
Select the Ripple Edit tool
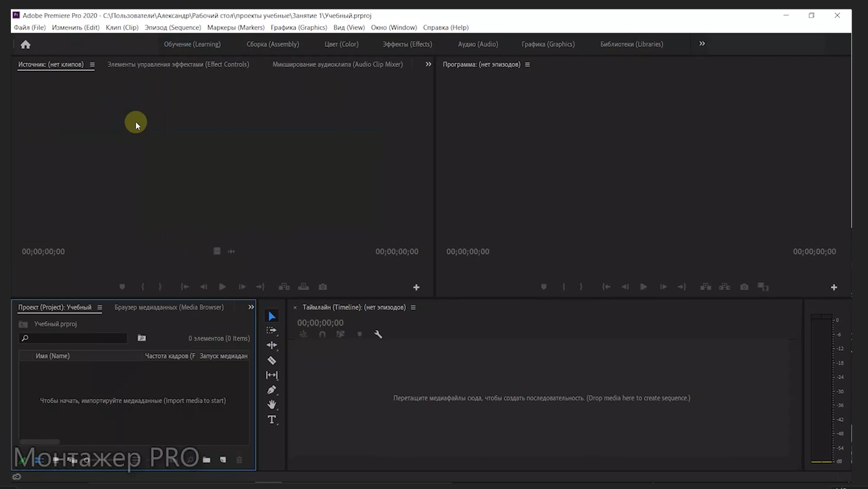point(272,346)
